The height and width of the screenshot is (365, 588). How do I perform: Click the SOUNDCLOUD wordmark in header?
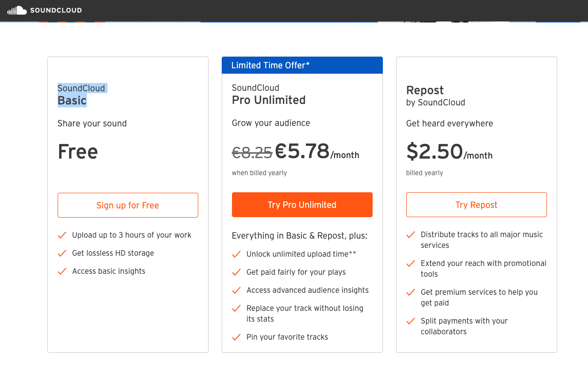click(x=56, y=10)
